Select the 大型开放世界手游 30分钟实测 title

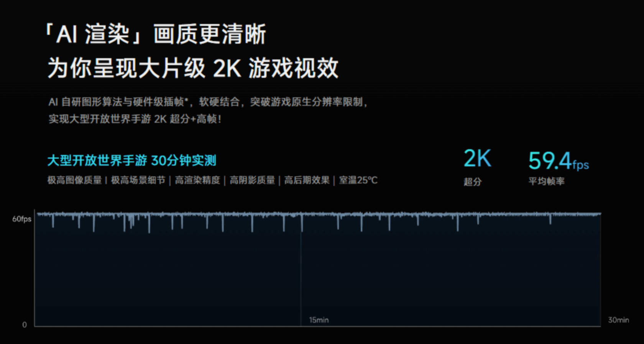point(131,161)
